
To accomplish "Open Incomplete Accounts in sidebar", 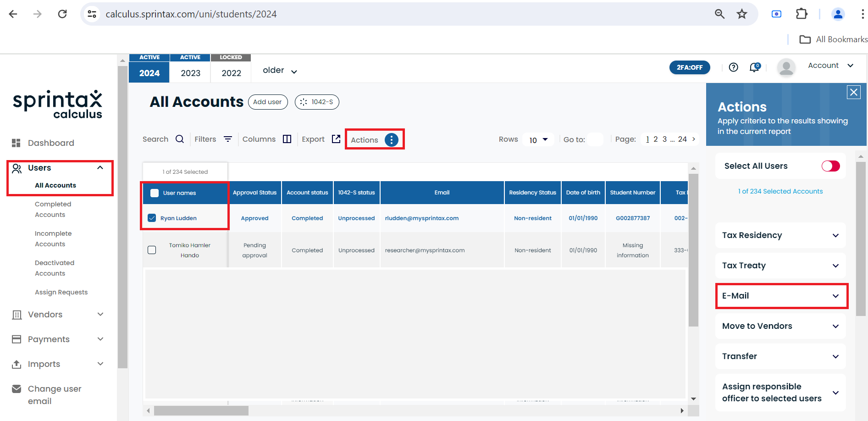I will click(53, 239).
